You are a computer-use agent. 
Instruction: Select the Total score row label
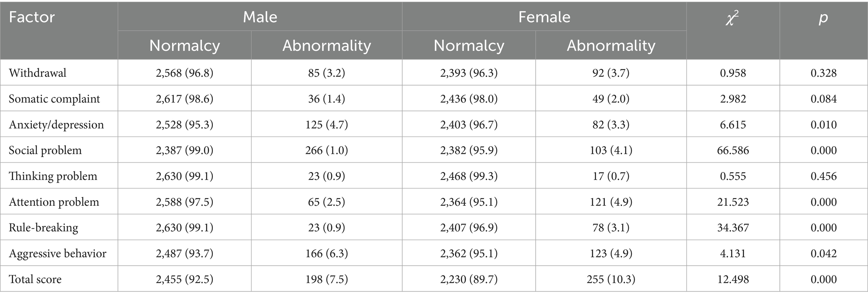[35, 279]
